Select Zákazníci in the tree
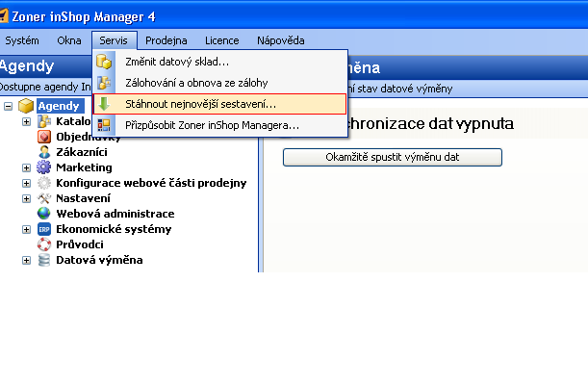 pos(82,152)
